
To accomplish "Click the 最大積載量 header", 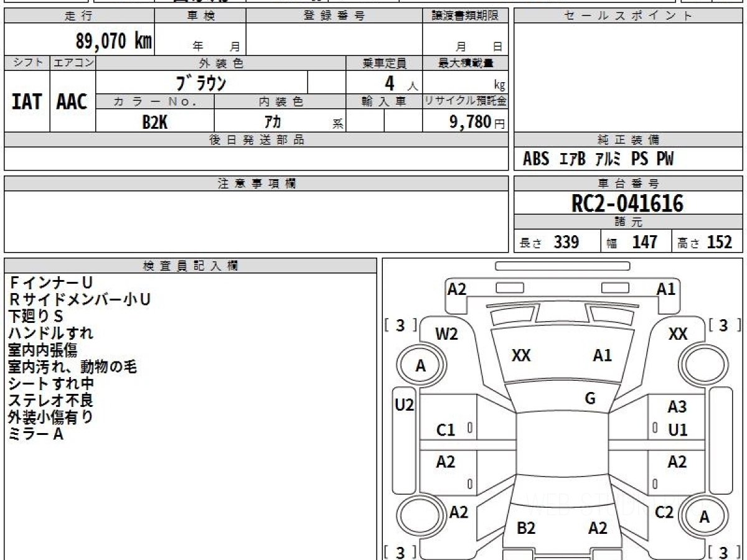I will click(466, 63).
